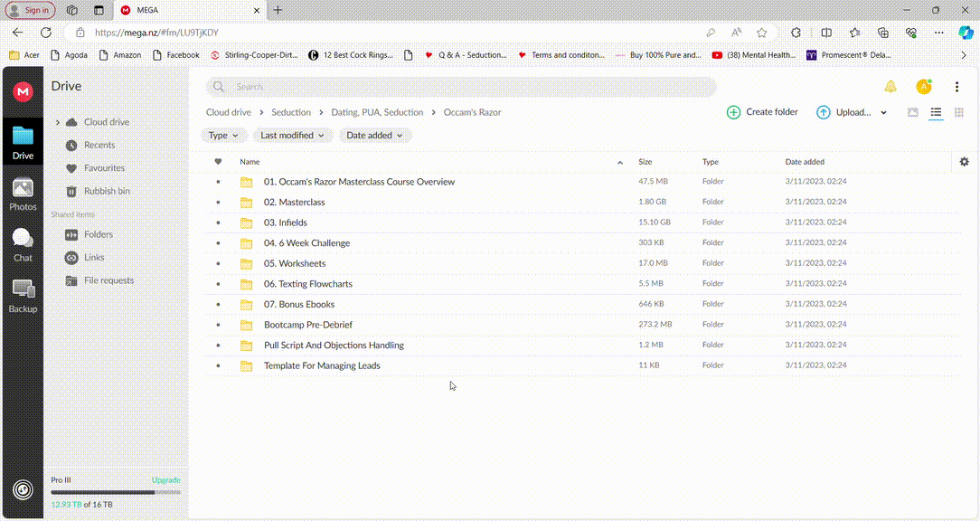
Task: Toggle favourite dot for 07. Bonus Ebooks
Action: (x=218, y=304)
